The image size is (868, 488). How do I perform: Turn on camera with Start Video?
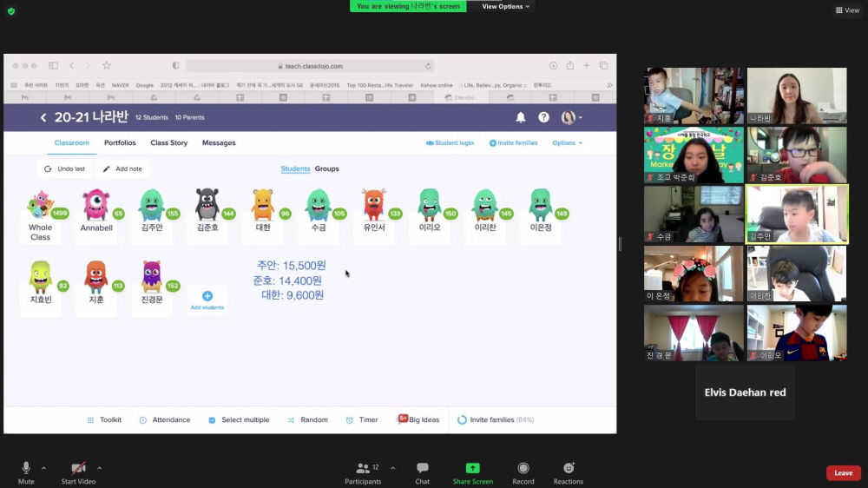coord(78,473)
